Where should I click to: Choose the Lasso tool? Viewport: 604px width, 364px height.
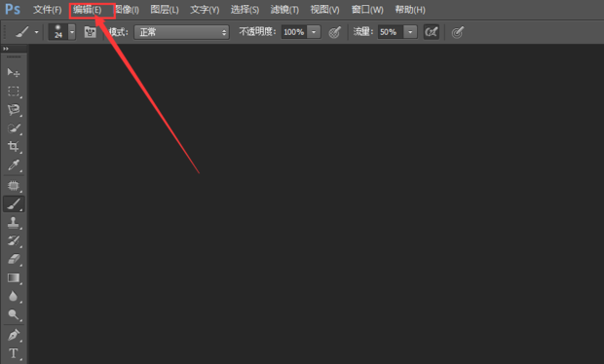pos(14,110)
